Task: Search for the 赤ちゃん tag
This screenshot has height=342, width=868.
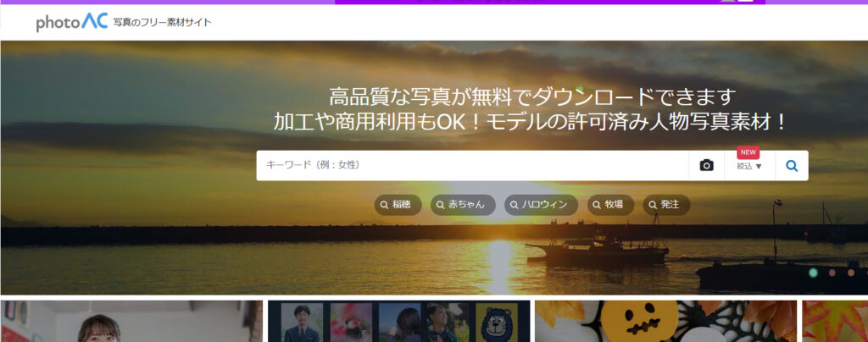Action: point(463,205)
